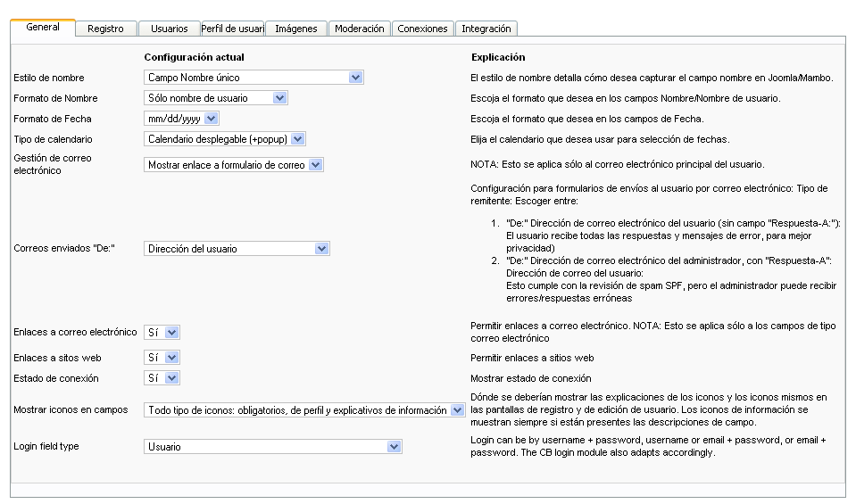Select the Integración tab
Screen dimensions: 856x504
point(486,29)
